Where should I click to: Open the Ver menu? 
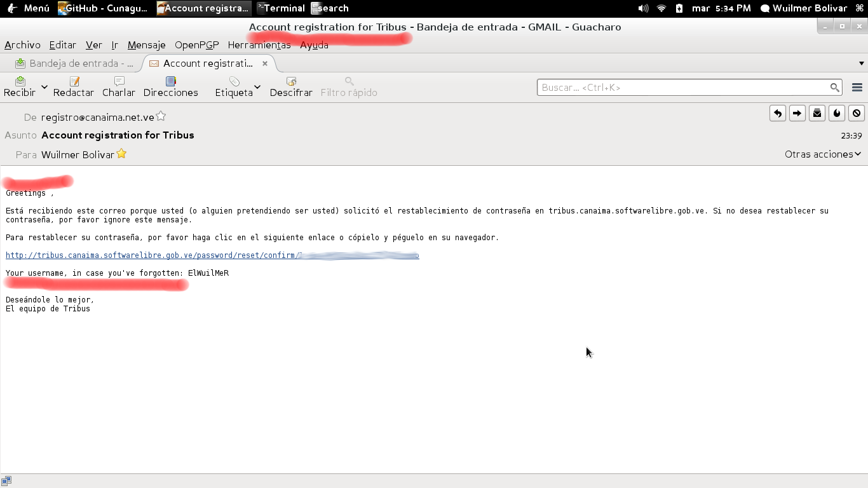pyautogui.click(x=94, y=45)
